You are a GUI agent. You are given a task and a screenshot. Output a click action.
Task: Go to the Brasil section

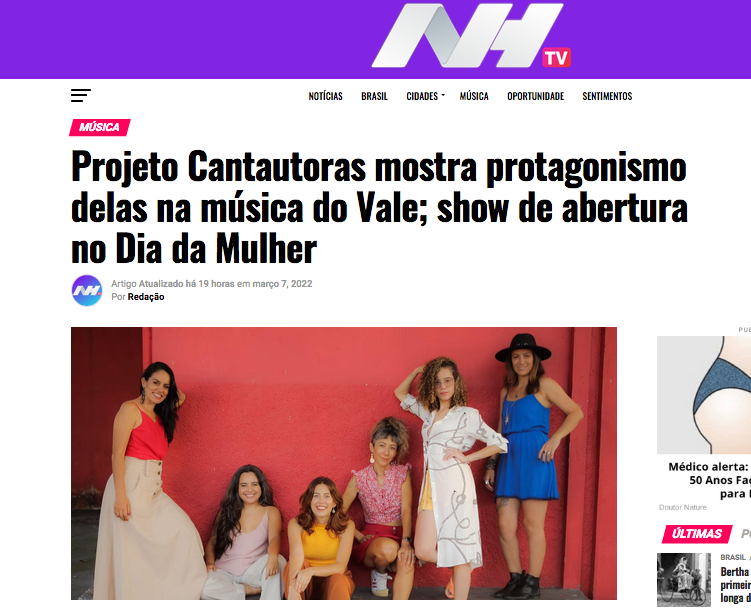[x=374, y=96]
